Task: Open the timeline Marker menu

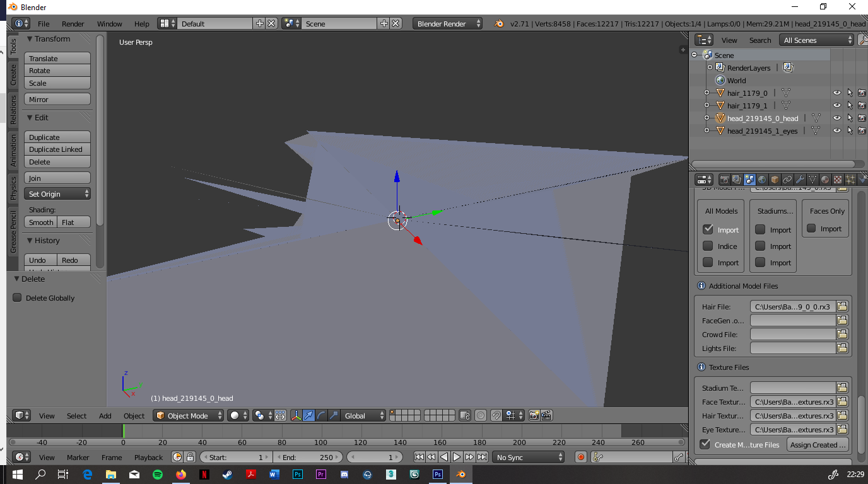Action: [78, 457]
